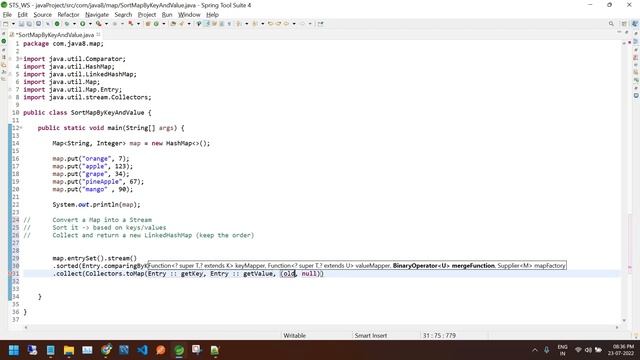Screen dimensions: 640x360
Task: Click the Open Perspective icon
Action: click(x=624, y=24)
